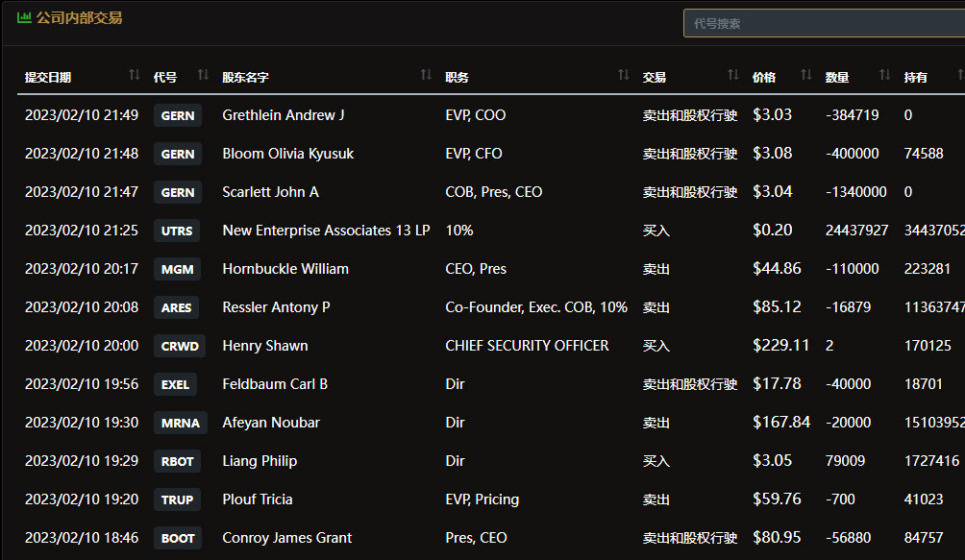
Task: Click the price $80.95 in BOOT row
Action: [x=777, y=538]
